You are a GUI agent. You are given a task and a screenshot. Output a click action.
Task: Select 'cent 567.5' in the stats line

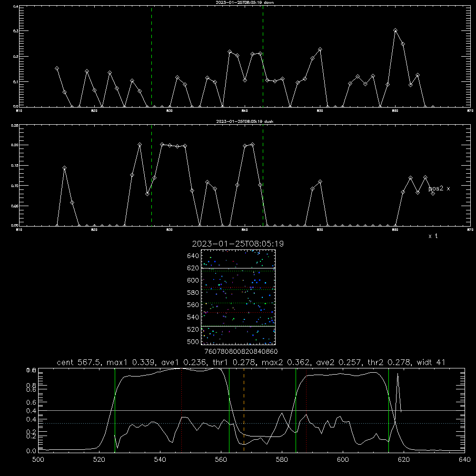[x=79, y=362]
